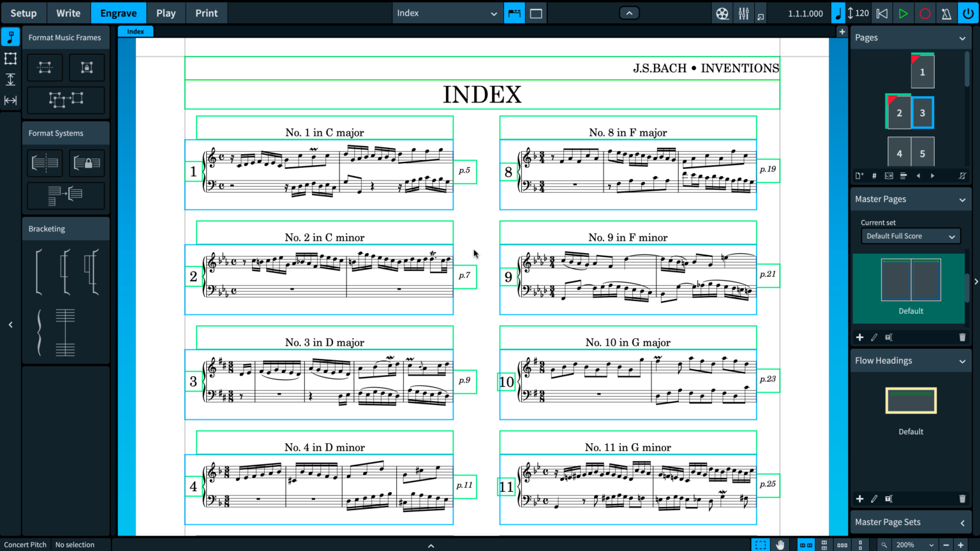
Task: Click the Insert Pages icon
Action: [x=859, y=176]
